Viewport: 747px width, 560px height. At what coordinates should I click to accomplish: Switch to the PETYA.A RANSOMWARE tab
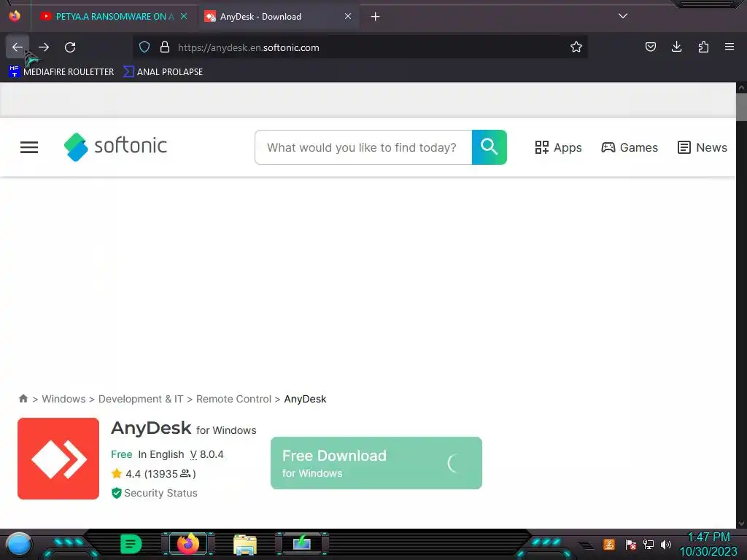point(113,17)
